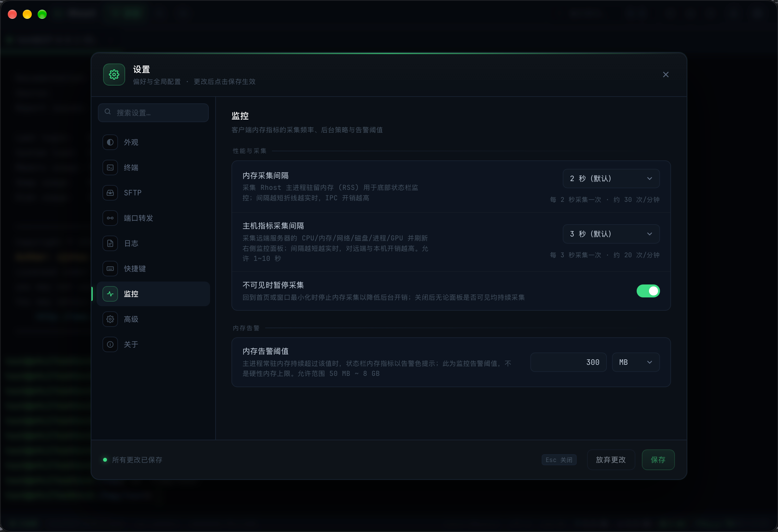Viewport: 778px width, 532px height.
Task: Close the settings dialog with X
Action: (666, 75)
